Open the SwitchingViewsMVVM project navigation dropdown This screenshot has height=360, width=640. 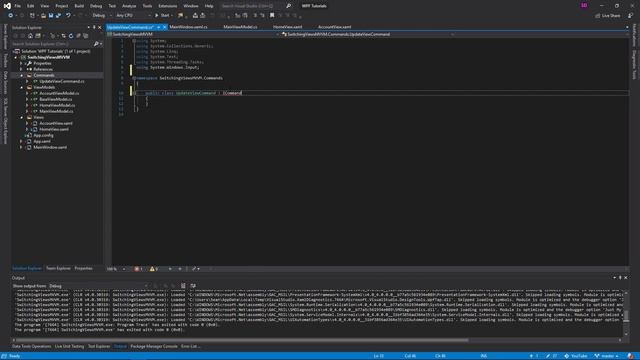coord(193,34)
